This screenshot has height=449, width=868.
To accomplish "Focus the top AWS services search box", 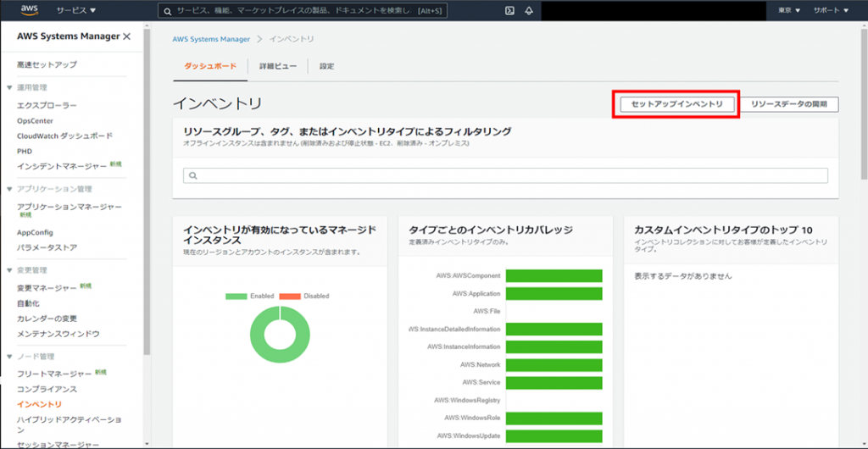I will tap(303, 10).
